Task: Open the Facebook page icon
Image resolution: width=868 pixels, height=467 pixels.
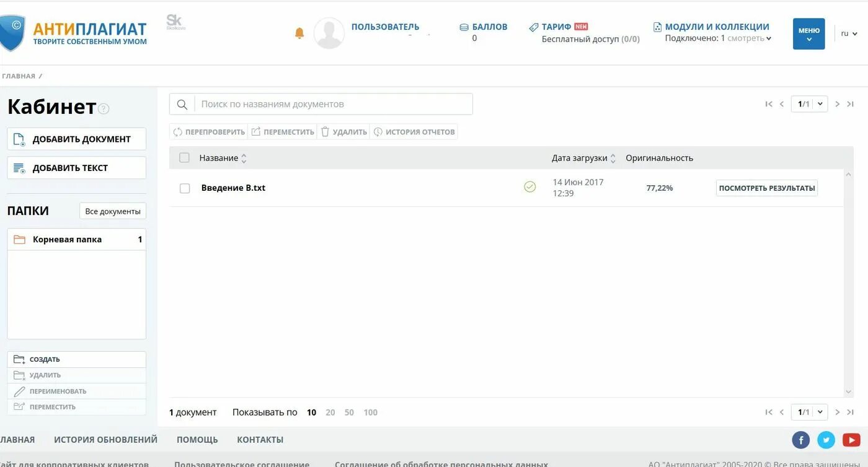Action: point(801,440)
